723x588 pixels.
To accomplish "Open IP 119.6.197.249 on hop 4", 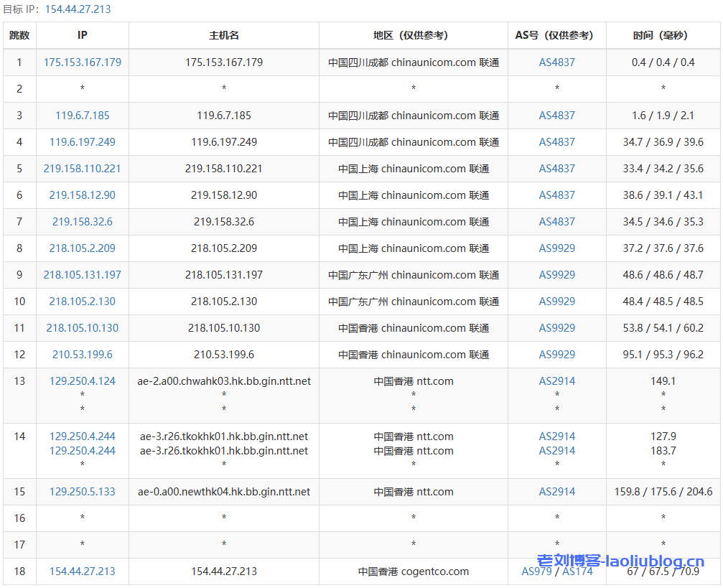I will pos(82,142).
